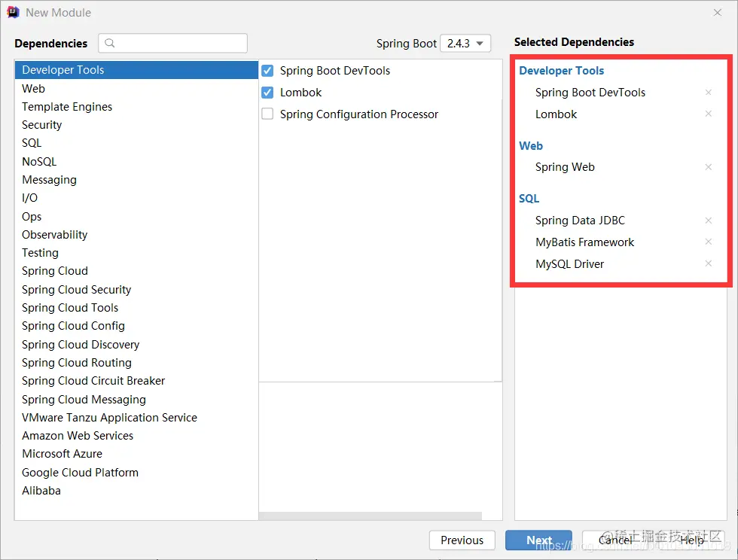Select Amazon Web Services category
The width and height of the screenshot is (738, 560).
pyautogui.click(x=136, y=436)
